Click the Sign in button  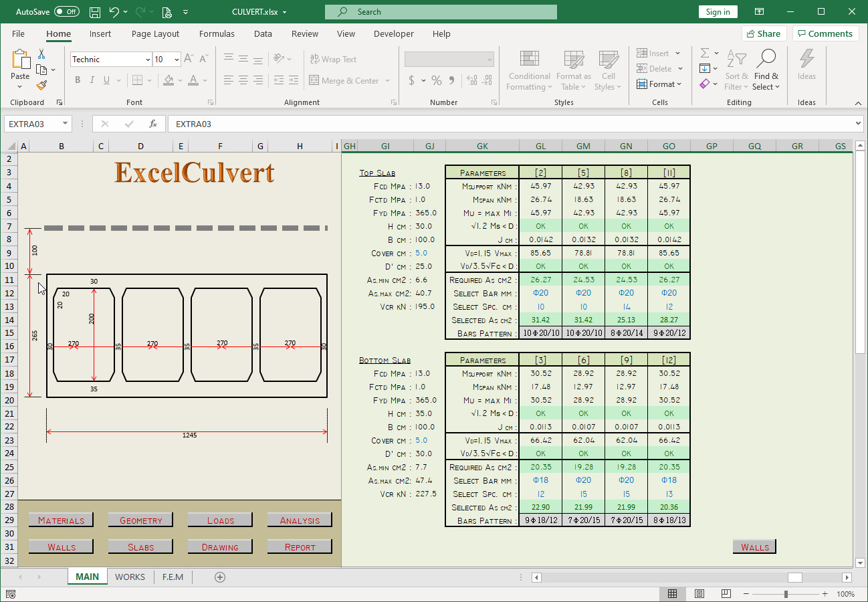[x=718, y=11]
